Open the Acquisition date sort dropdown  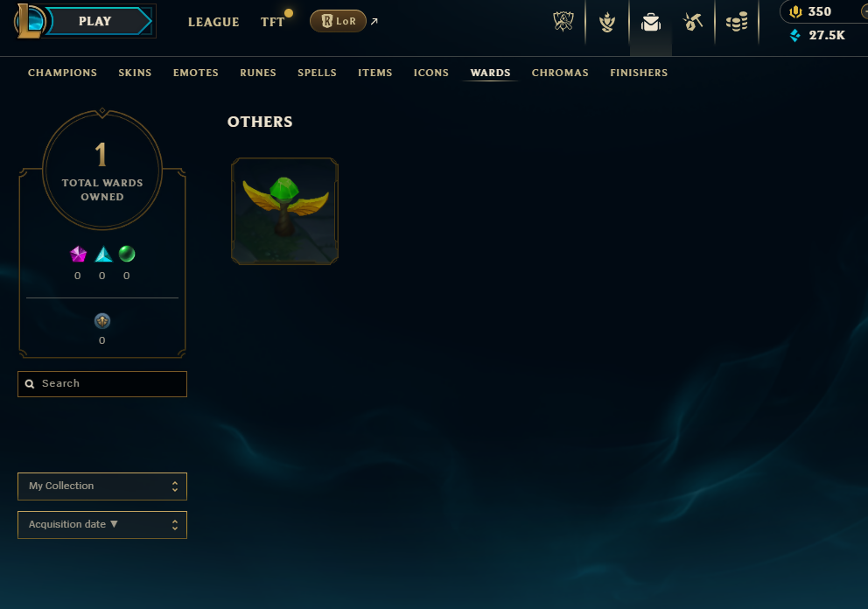(102, 525)
